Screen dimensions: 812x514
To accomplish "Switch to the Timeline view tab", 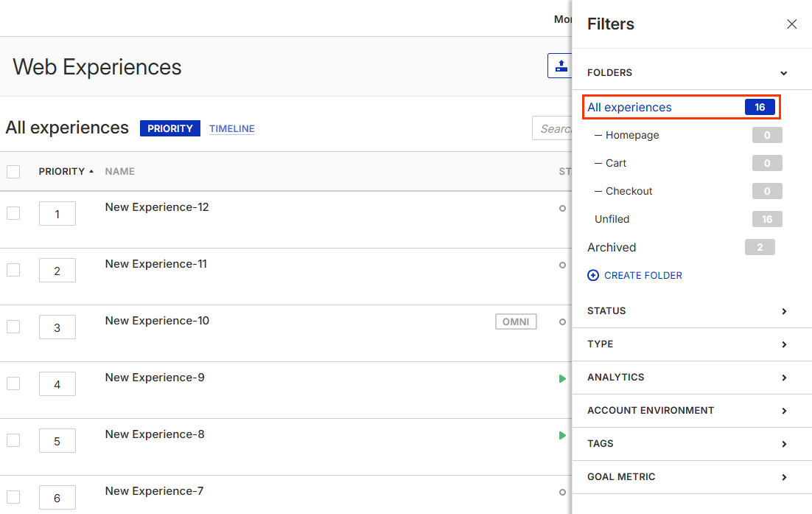I will (x=231, y=128).
